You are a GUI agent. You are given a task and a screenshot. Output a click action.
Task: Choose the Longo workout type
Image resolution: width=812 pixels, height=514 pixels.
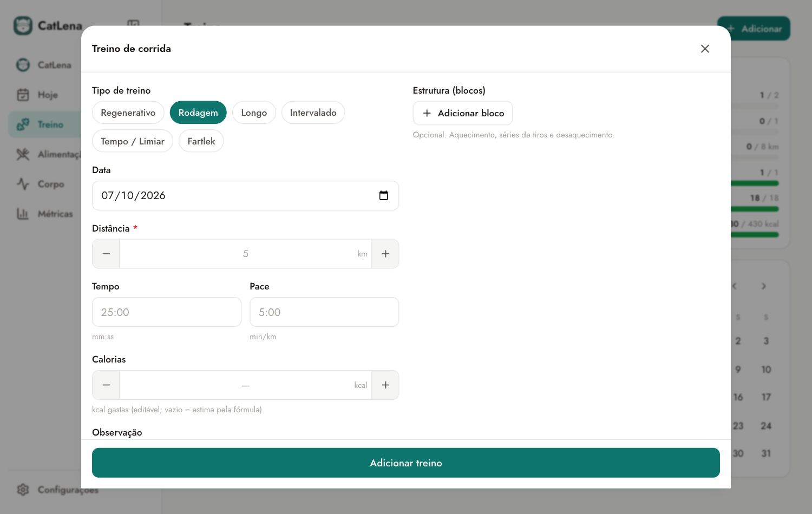pos(254,113)
